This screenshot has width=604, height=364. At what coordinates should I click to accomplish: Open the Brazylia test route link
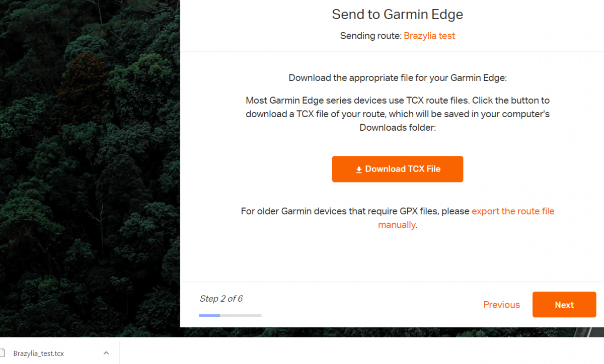click(429, 36)
